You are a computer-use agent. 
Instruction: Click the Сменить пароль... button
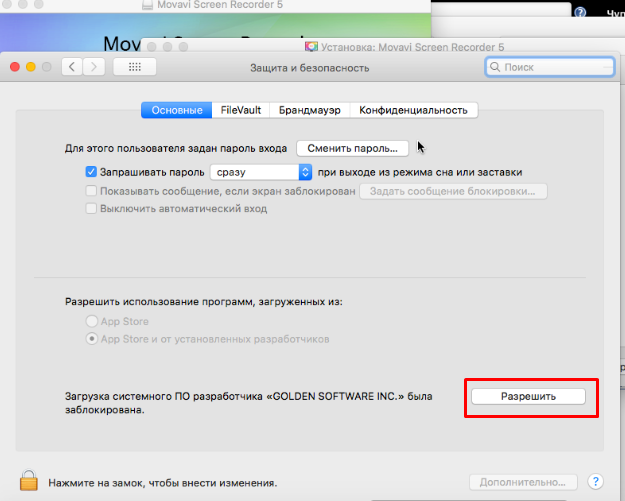[x=352, y=148]
